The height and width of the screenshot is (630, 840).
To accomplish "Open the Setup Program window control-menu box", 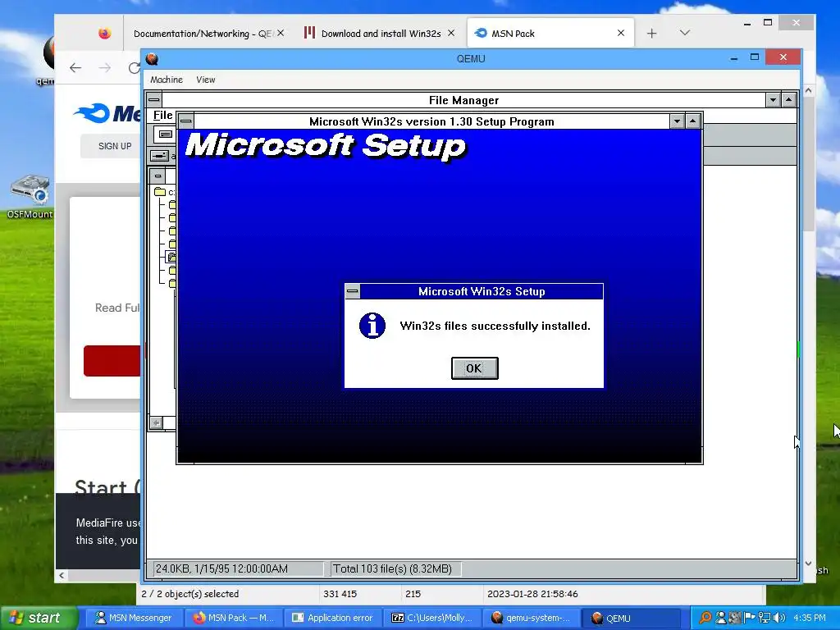I will click(186, 121).
